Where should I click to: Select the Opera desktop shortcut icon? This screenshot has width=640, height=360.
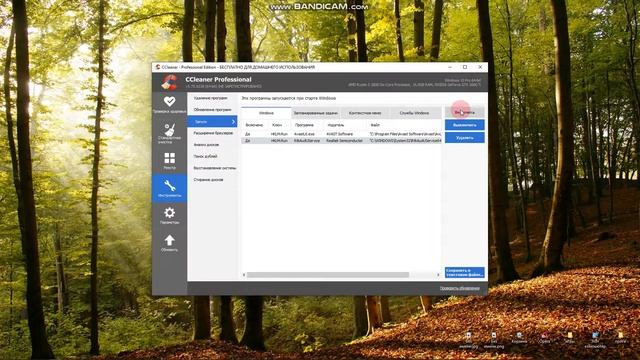pos(544,338)
